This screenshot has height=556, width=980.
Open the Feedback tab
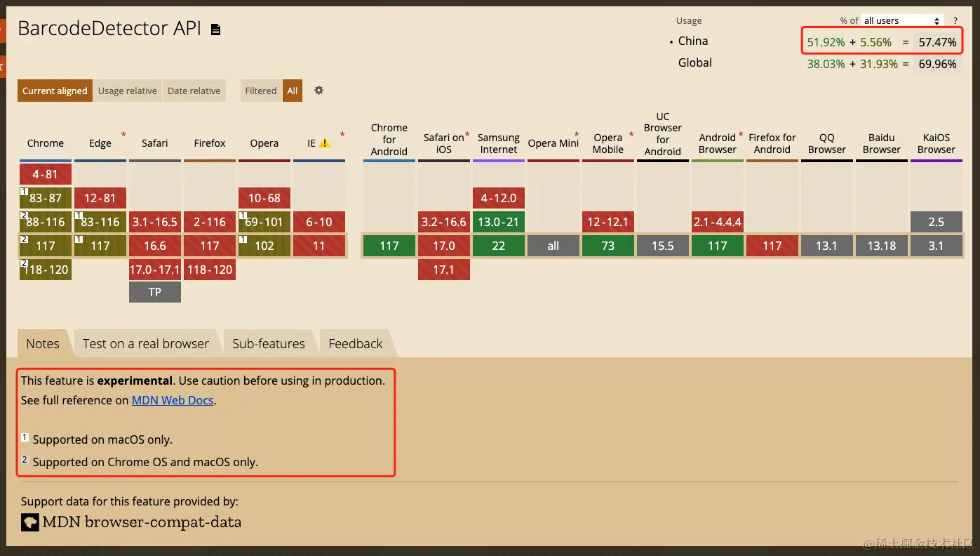pos(356,343)
